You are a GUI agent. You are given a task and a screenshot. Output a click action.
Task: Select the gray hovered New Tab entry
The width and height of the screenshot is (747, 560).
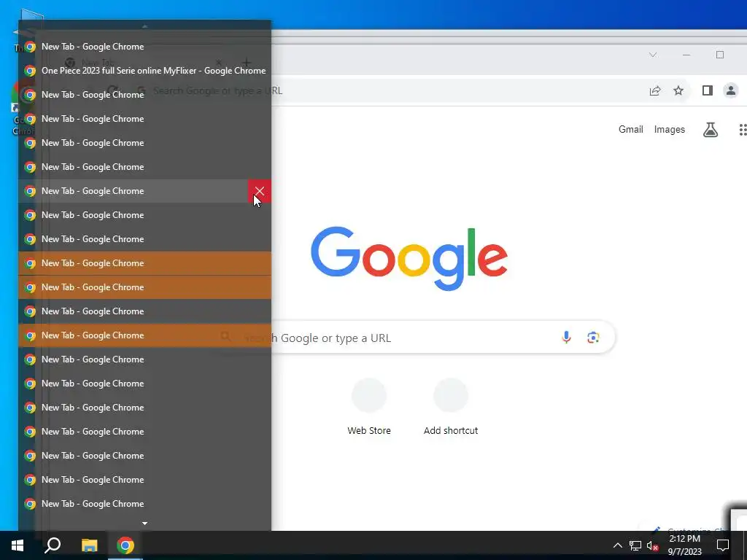click(x=133, y=192)
